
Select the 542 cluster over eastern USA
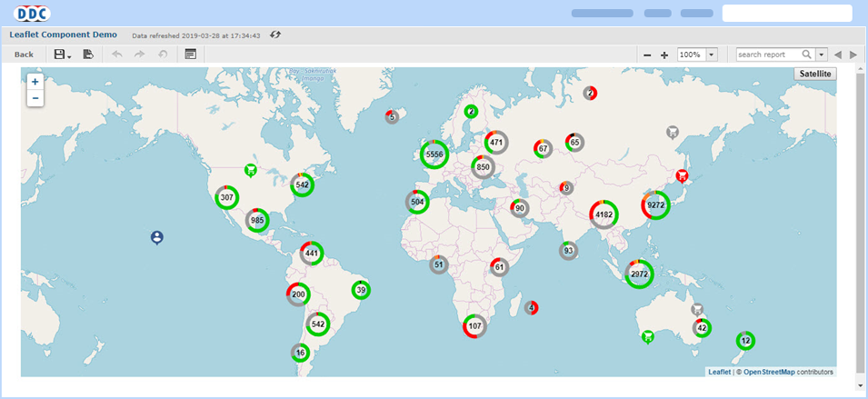coord(303,185)
